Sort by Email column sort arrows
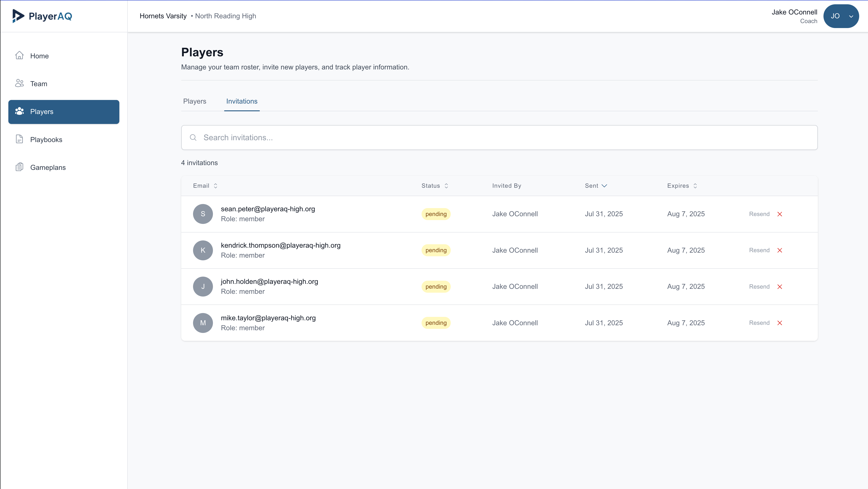The width and height of the screenshot is (868, 489). click(216, 186)
